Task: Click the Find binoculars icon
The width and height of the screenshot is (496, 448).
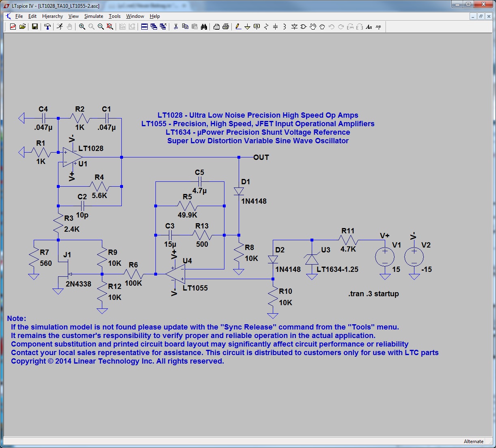Action: (x=204, y=27)
